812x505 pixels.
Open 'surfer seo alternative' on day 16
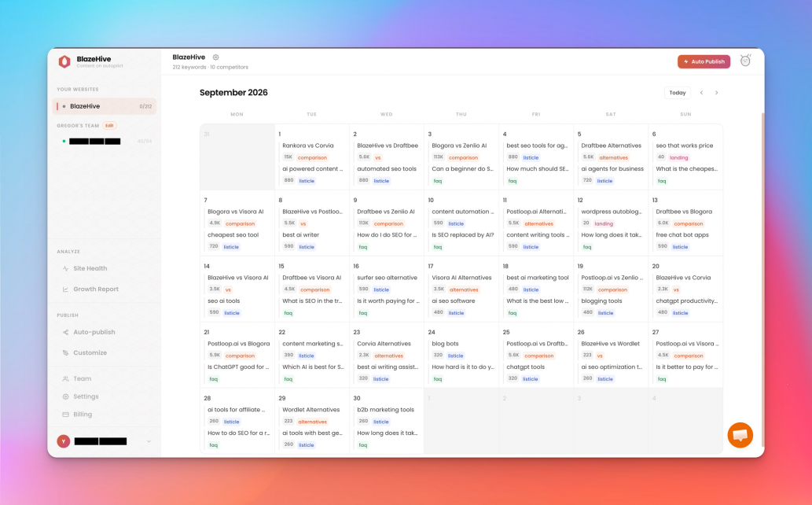coord(388,278)
